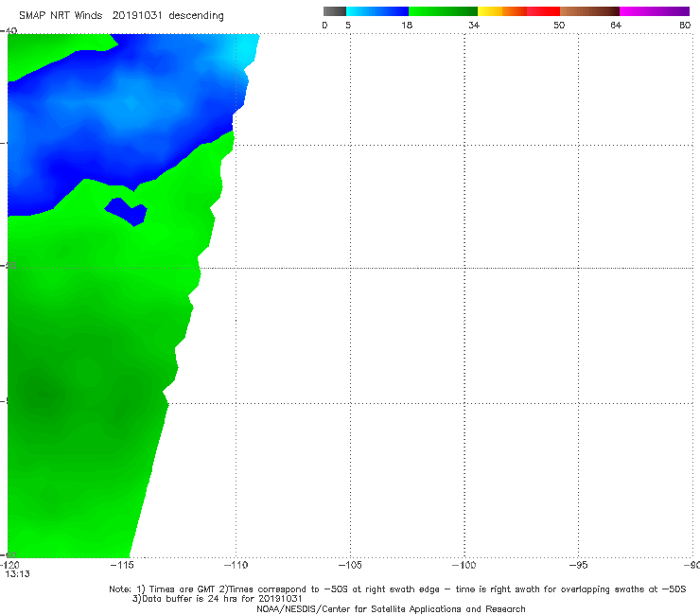Click the NOAA/NESDIS Center for Satellite Applications credit
The image size is (700, 615).
391,609
